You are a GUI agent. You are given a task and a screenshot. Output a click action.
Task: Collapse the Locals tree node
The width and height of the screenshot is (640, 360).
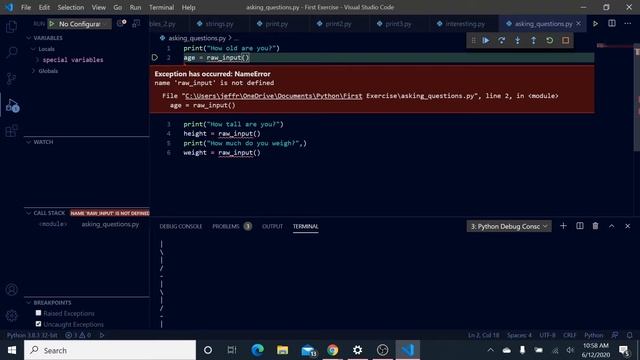pyautogui.click(x=33, y=49)
